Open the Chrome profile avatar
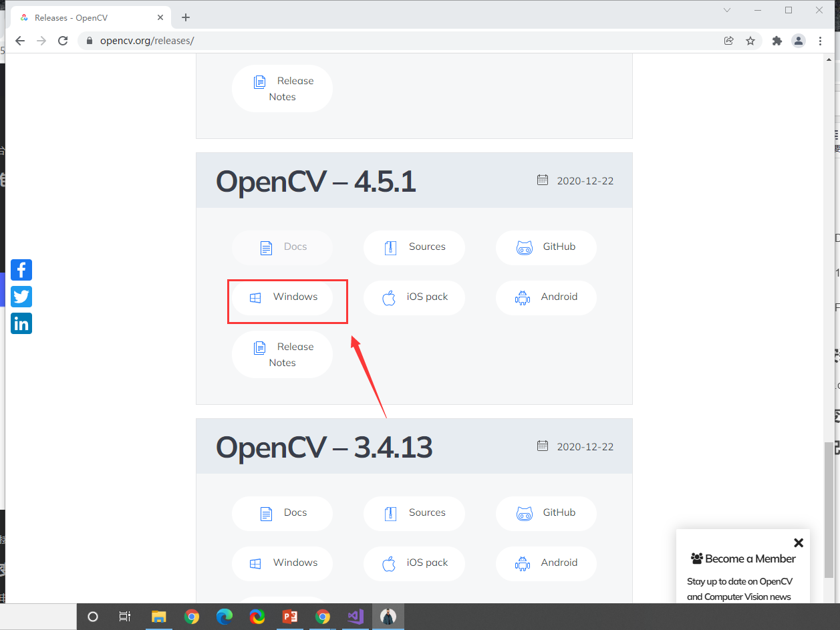The width and height of the screenshot is (840, 630). point(799,41)
